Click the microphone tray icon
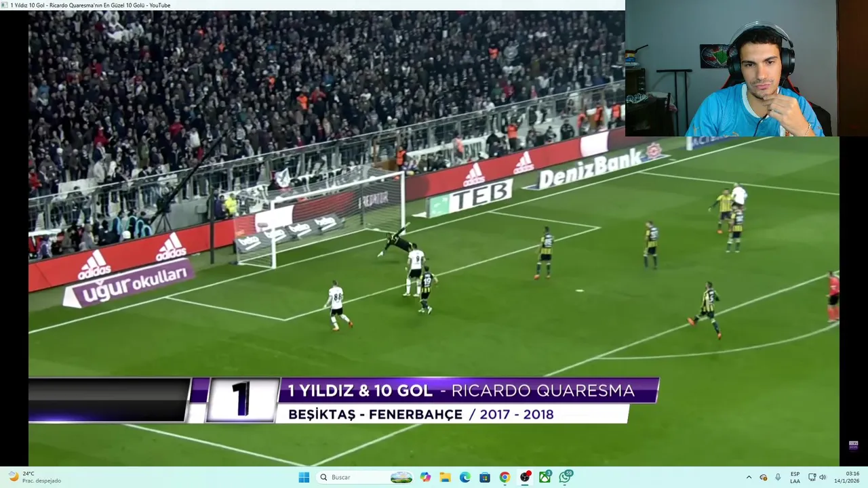This screenshot has height=488, width=868. [x=778, y=477]
